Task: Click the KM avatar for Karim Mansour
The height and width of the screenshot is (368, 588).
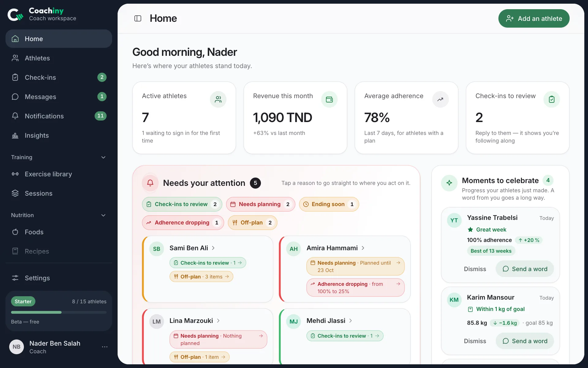Action: coord(454,300)
